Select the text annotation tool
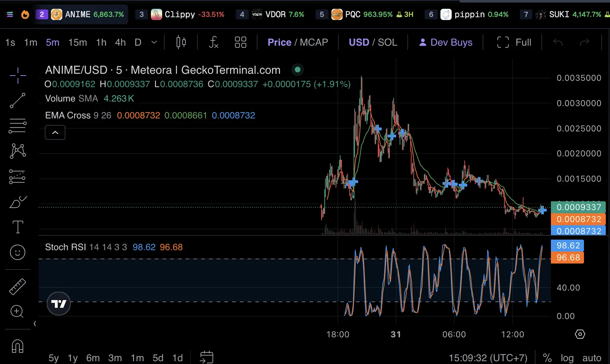Viewport: 610px width, 364px height. [x=18, y=227]
